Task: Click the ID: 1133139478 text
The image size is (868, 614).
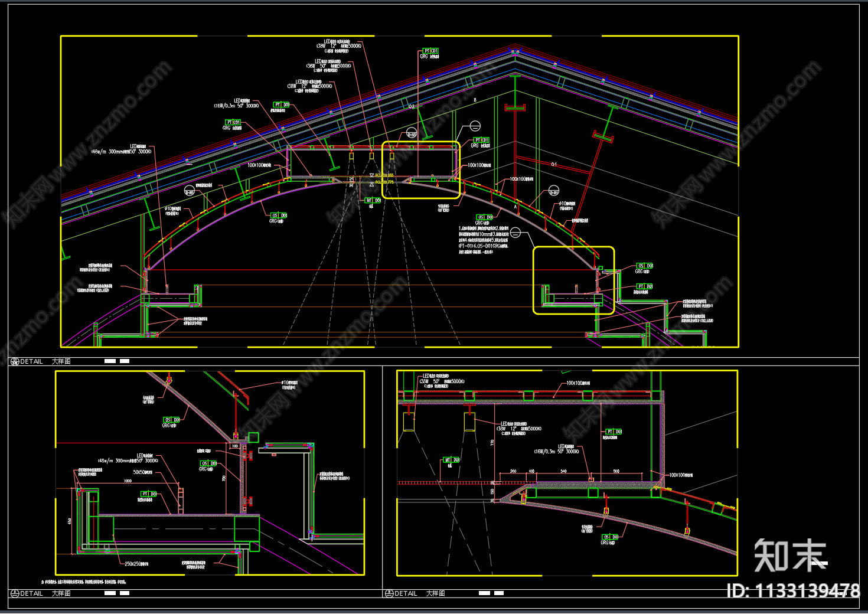Action: 793,590
